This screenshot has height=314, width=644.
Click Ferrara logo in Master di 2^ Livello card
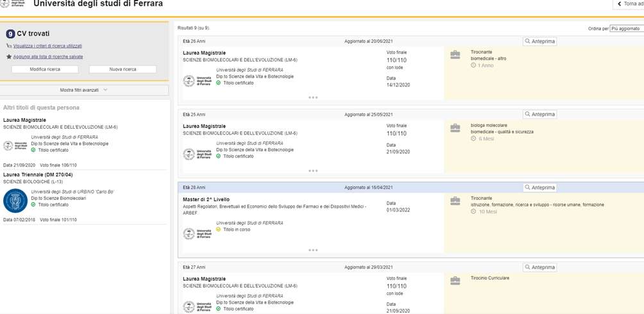tap(197, 233)
